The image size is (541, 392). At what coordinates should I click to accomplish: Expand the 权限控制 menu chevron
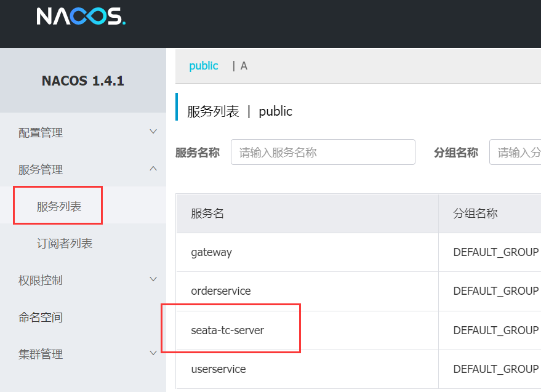tap(153, 279)
